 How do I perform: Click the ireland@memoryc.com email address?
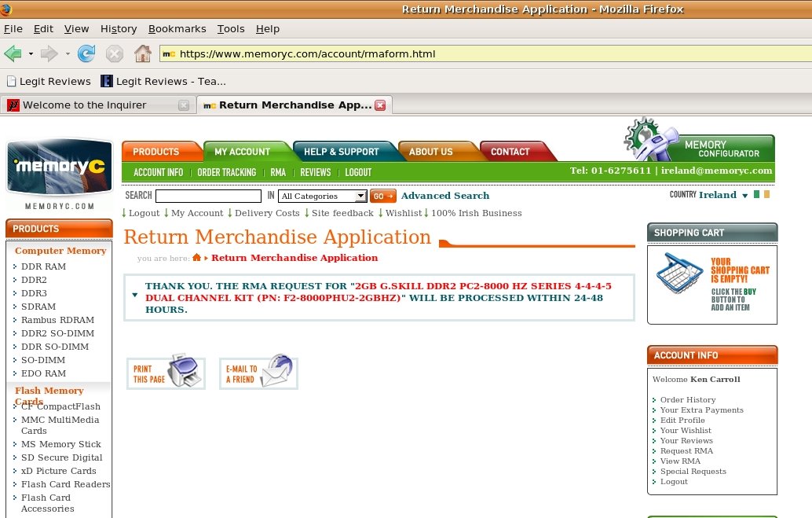coord(716,171)
